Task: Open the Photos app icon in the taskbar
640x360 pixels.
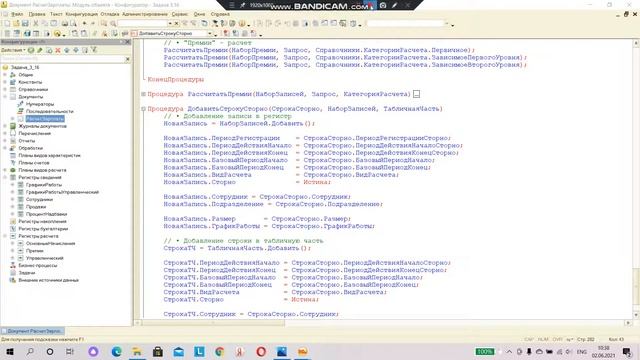Action: (x=282, y=351)
